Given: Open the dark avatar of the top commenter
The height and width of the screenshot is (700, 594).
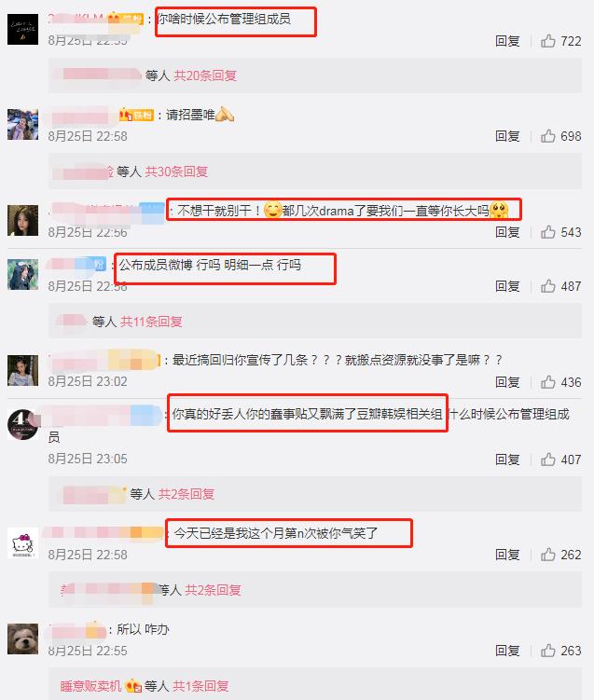Looking at the screenshot, I should point(22,29).
